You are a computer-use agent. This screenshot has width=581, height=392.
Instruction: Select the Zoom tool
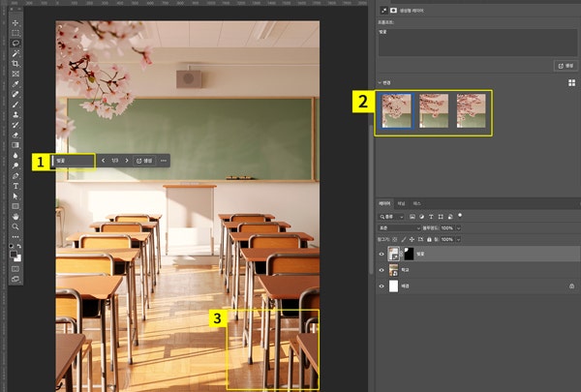tap(15, 226)
